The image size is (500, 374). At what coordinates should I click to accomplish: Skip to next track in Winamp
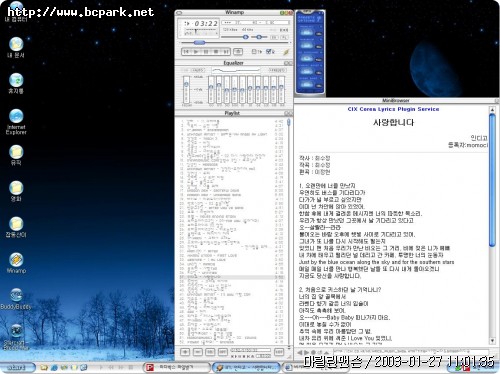[226, 52]
